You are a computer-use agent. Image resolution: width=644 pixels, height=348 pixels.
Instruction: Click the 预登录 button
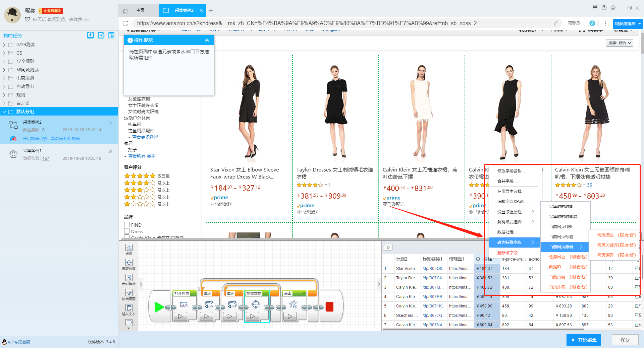pyautogui.click(x=574, y=23)
